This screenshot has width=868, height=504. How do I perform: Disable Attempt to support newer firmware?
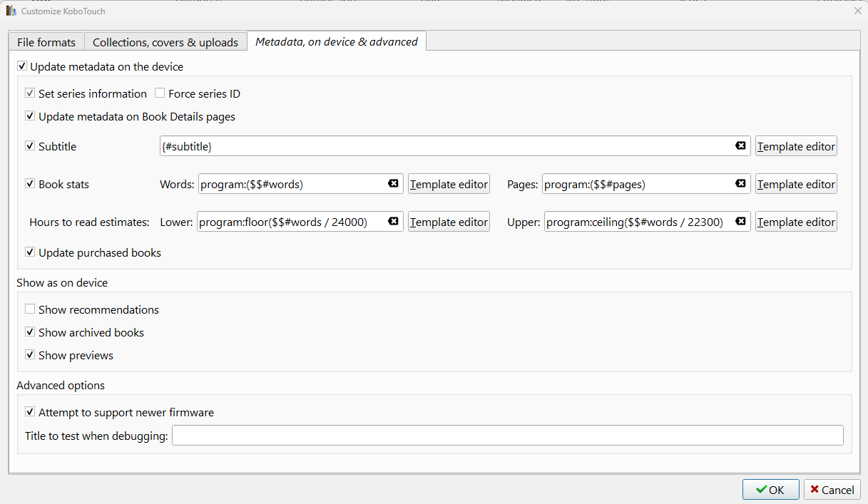[30, 412]
